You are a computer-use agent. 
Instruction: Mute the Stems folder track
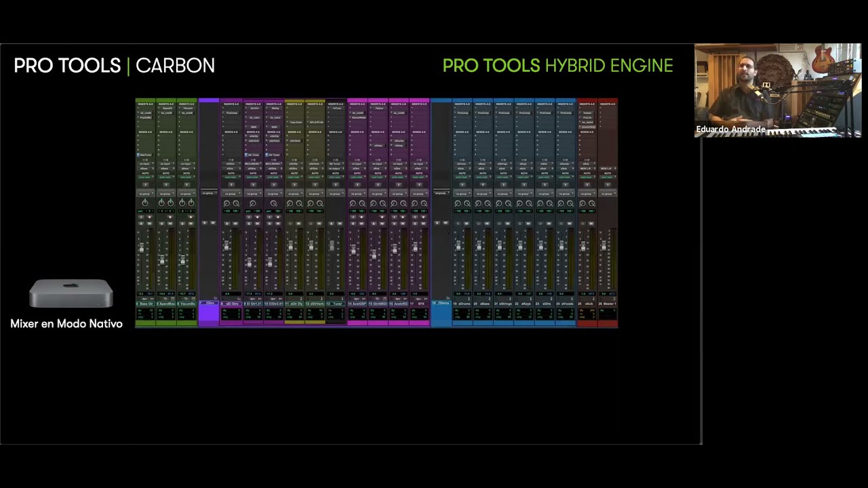coord(446,223)
